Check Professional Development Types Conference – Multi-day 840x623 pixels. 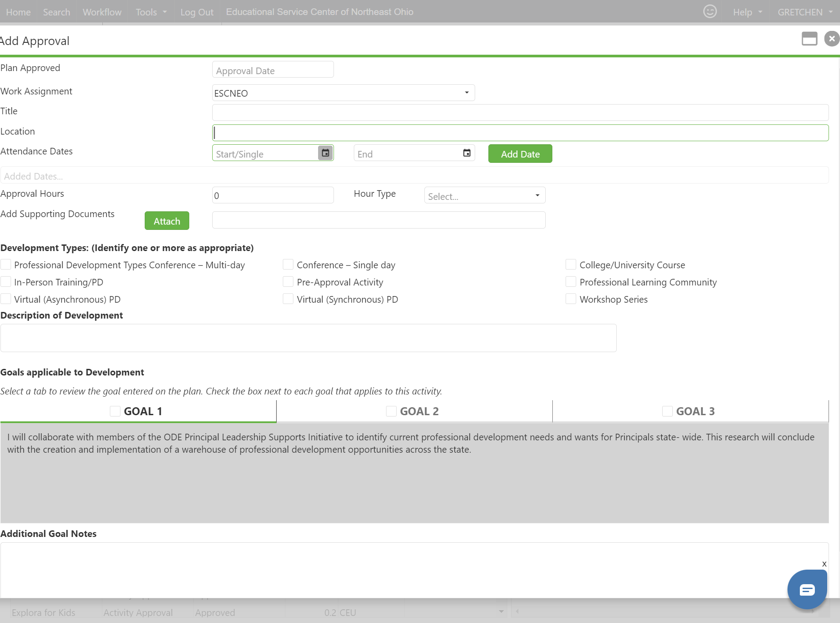point(6,264)
